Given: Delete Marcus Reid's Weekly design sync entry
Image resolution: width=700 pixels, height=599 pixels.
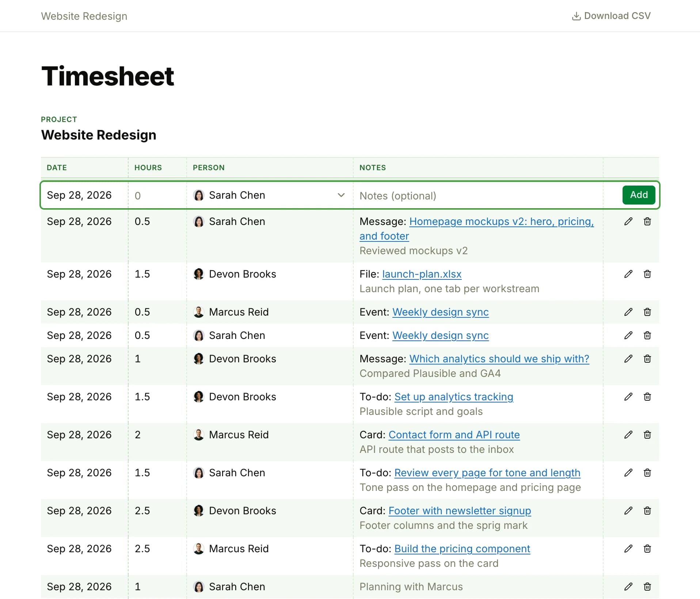Looking at the screenshot, I should [x=647, y=312].
